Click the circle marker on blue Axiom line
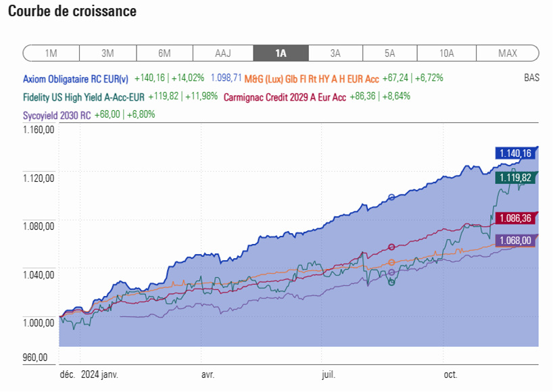 391,197
